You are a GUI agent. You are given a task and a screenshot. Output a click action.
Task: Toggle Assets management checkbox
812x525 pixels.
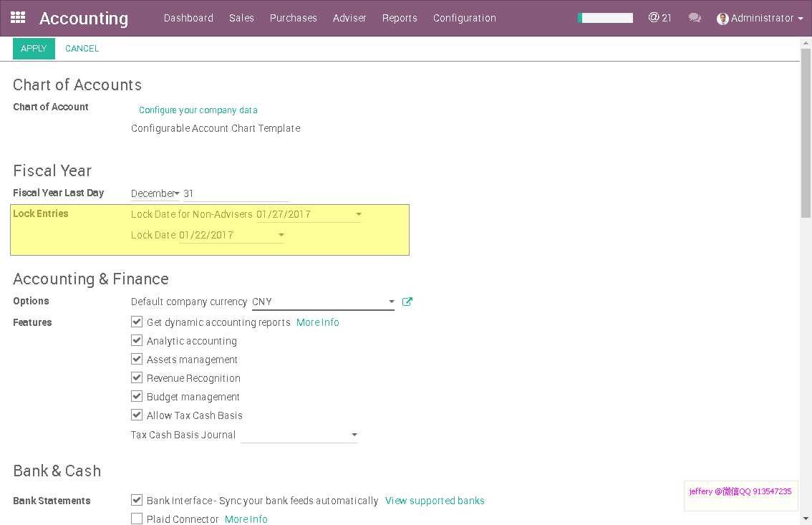137,359
